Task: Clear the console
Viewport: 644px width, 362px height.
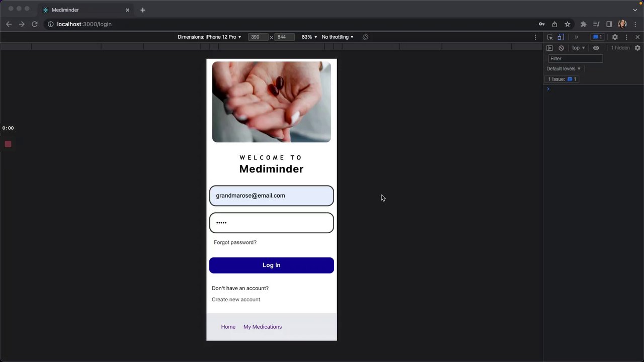Action: click(x=561, y=48)
